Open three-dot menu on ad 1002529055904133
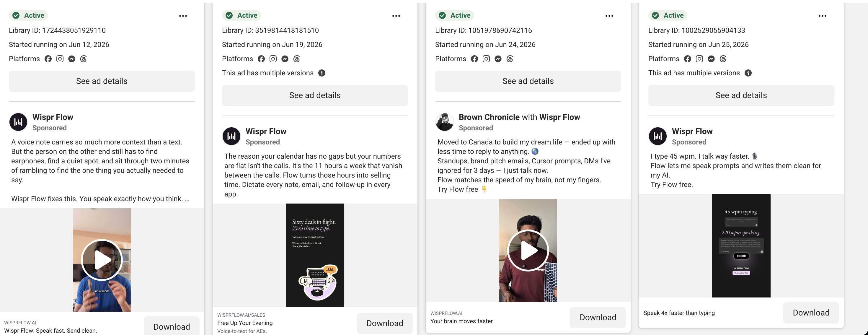 (x=823, y=16)
